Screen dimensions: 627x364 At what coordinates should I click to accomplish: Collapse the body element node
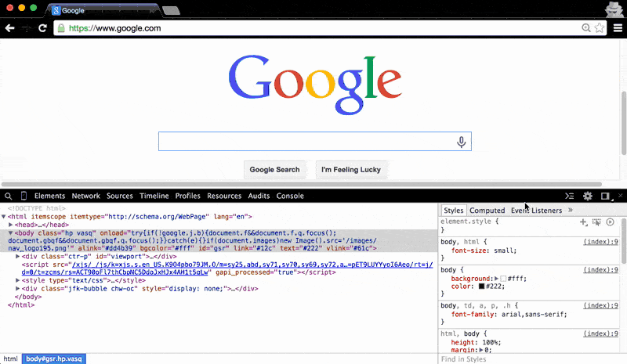(11, 233)
